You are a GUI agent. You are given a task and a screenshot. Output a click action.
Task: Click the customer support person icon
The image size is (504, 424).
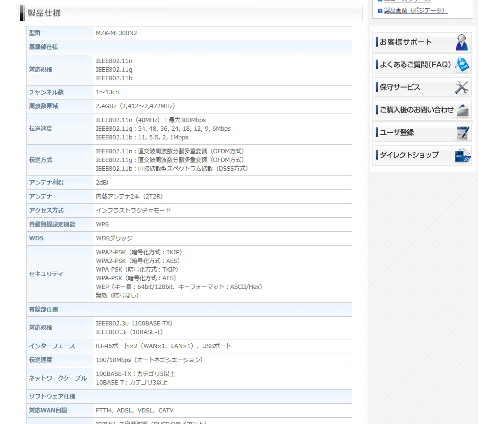[462, 42]
